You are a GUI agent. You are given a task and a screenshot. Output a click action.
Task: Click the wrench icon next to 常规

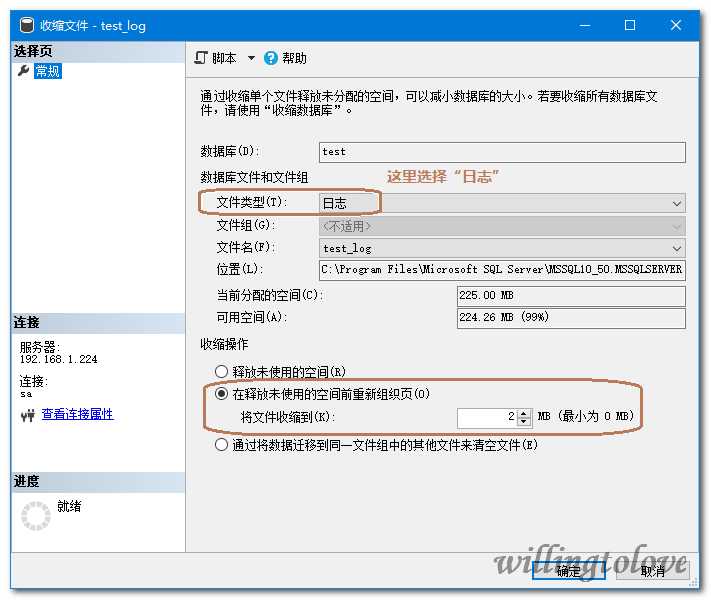23,71
